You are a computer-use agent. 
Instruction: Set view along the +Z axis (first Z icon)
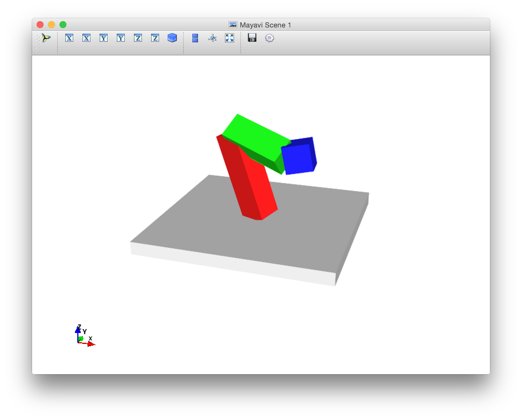(x=138, y=38)
